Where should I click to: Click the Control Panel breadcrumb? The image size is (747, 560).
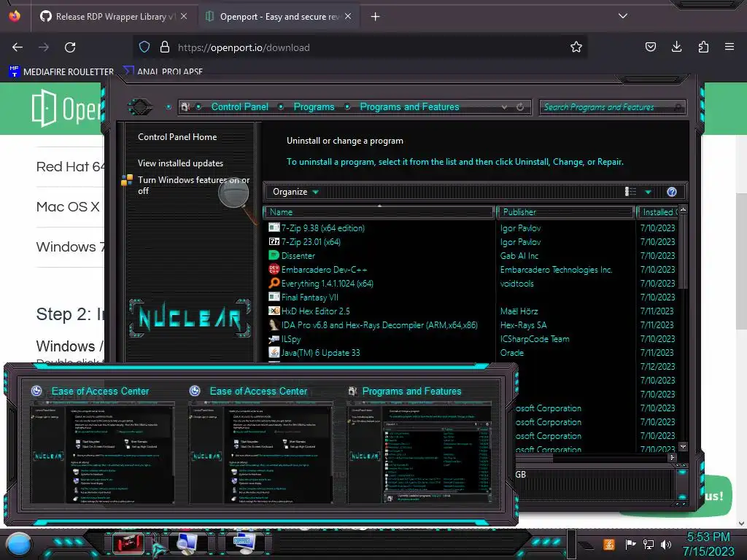(239, 106)
